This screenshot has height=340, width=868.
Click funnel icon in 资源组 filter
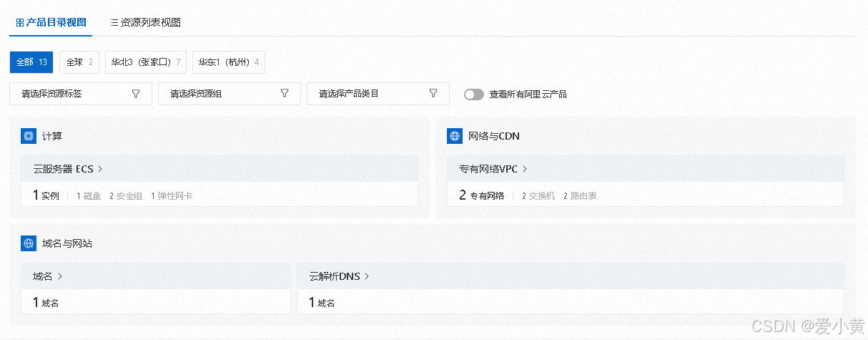pyautogui.click(x=285, y=93)
